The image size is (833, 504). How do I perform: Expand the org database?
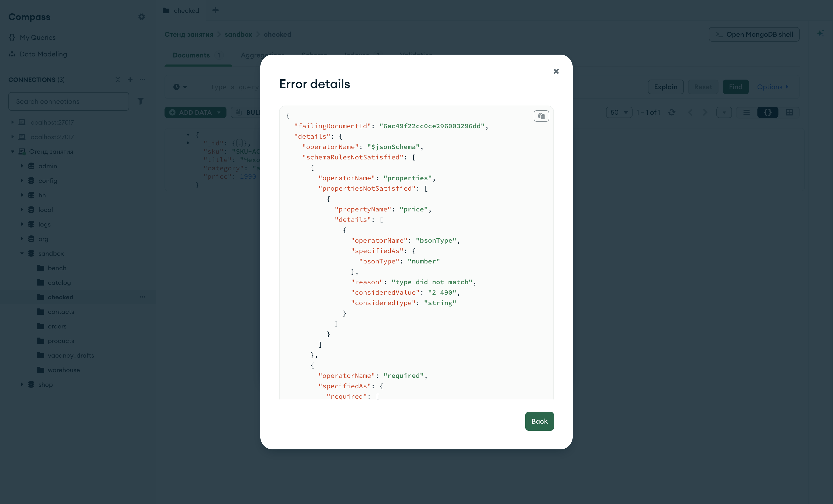(22, 238)
